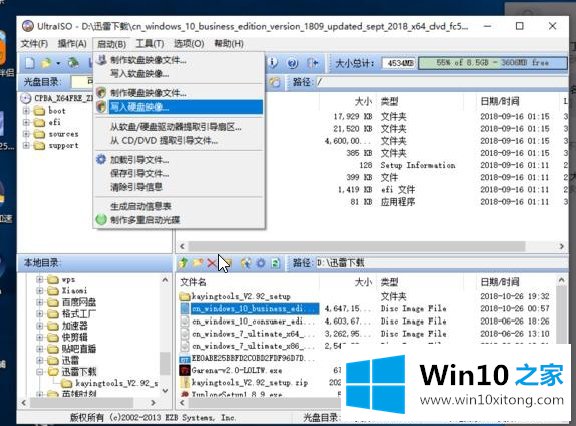Expand the efi folder in disc tree
Image resolution: width=576 pixels, height=426 pixels.
tap(26, 122)
